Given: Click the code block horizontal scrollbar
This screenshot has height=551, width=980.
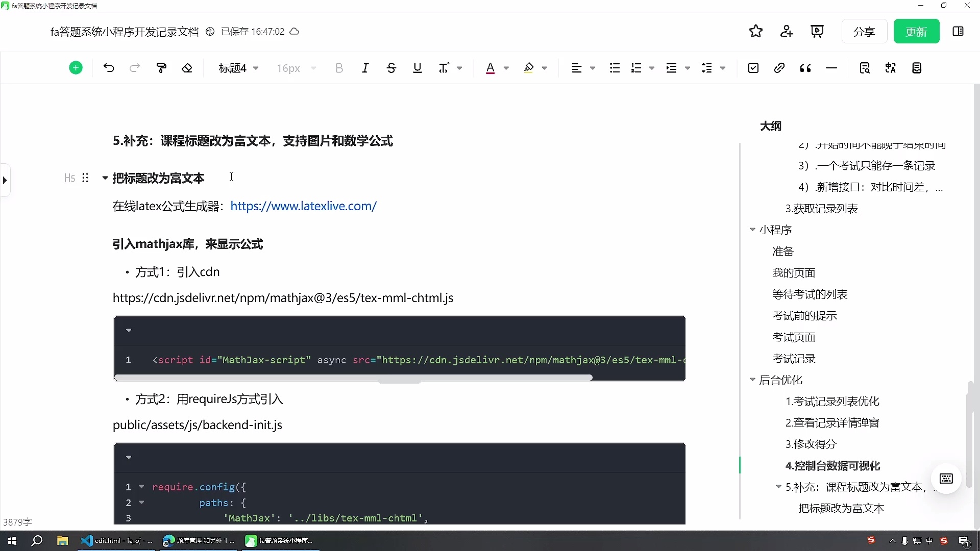Looking at the screenshot, I should pyautogui.click(x=353, y=378).
